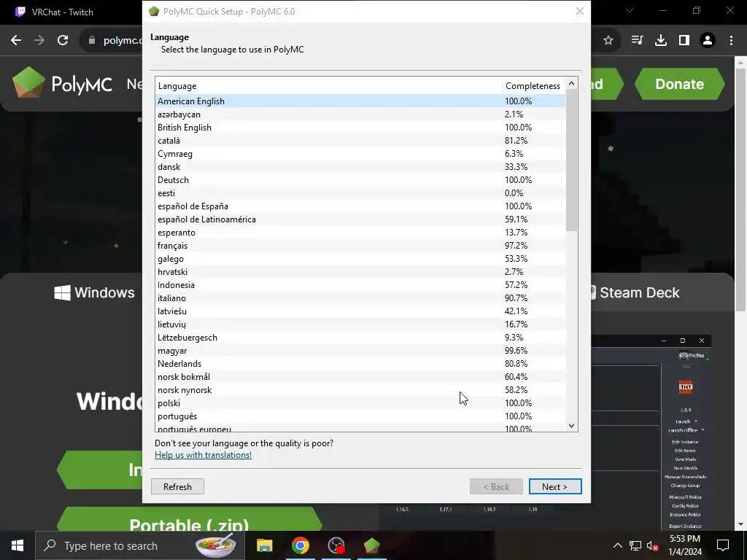The height and width of the screenshot is (560, 747).
Task: Open the Chrome downloads icon
Action: 661,41
